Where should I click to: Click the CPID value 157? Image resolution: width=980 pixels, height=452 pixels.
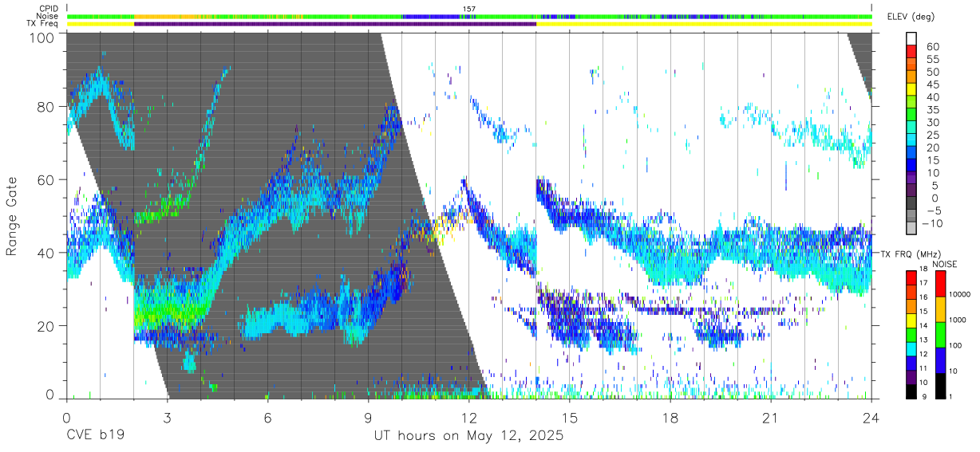pos(469,9)
